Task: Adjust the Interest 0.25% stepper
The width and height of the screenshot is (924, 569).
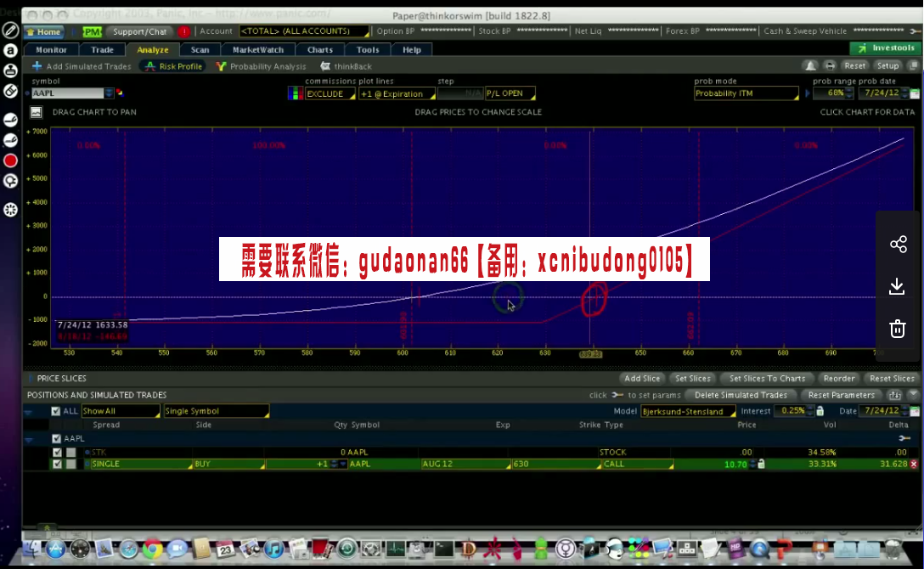Action: pos(809,411)
